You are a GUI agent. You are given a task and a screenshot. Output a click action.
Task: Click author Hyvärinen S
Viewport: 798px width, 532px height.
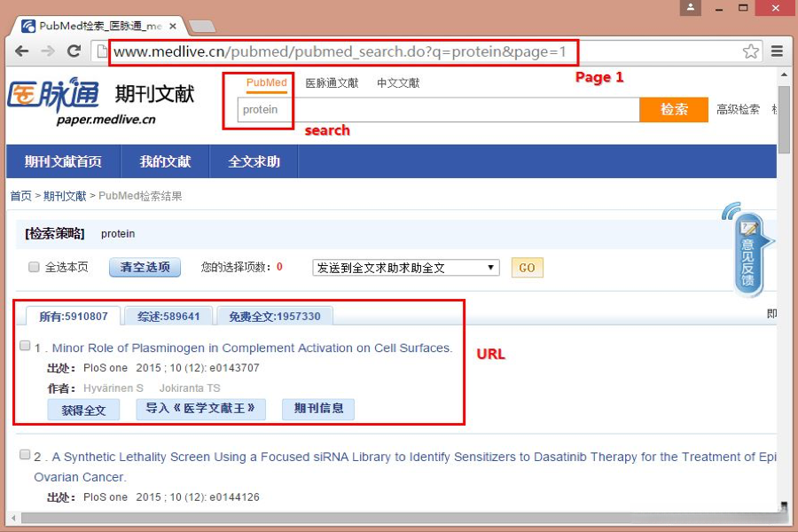point(113,388)
